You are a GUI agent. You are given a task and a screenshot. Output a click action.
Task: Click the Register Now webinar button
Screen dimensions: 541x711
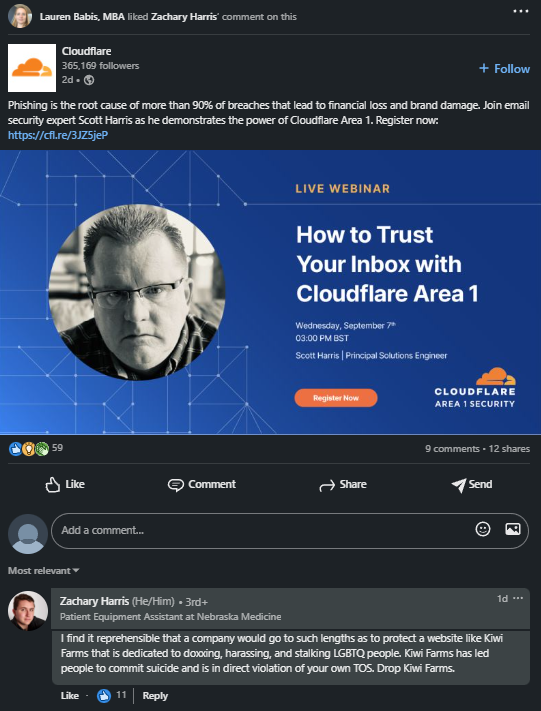click(x=336, y=398)
